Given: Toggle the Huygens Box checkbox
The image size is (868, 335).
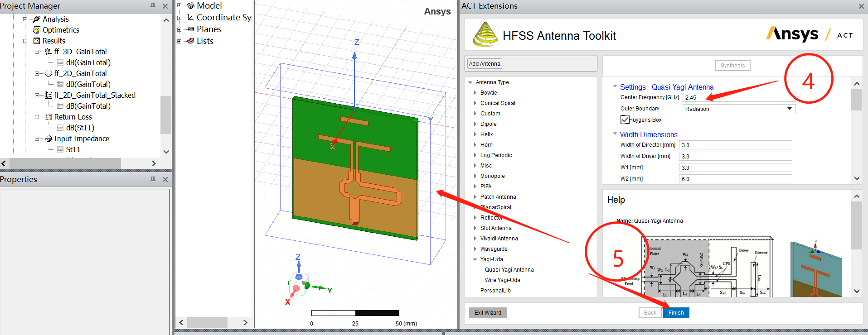Looking at the screenshot, I should [x=625, y=120].
